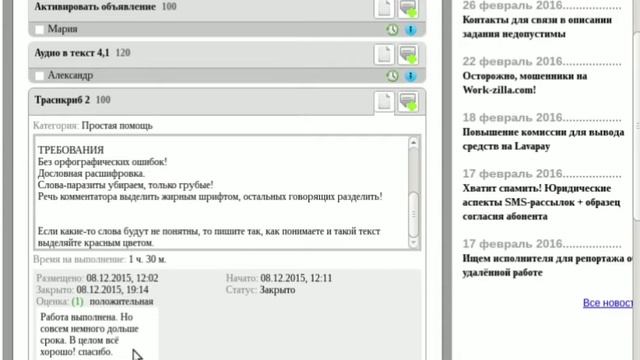Click the green clock icon in Александр row
This screenshot has width=640, height=360.
click(x=392, y=76)
